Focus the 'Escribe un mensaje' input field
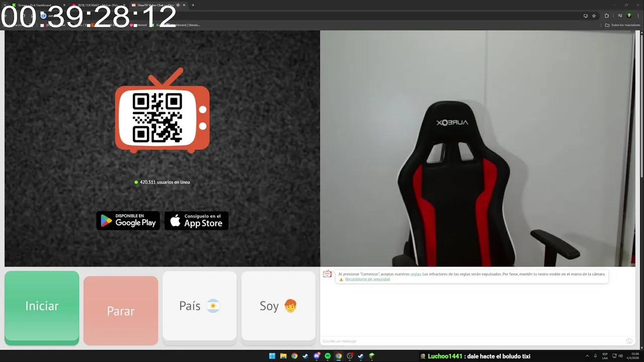This screenshot has height=362, width=644. [473, 341]
